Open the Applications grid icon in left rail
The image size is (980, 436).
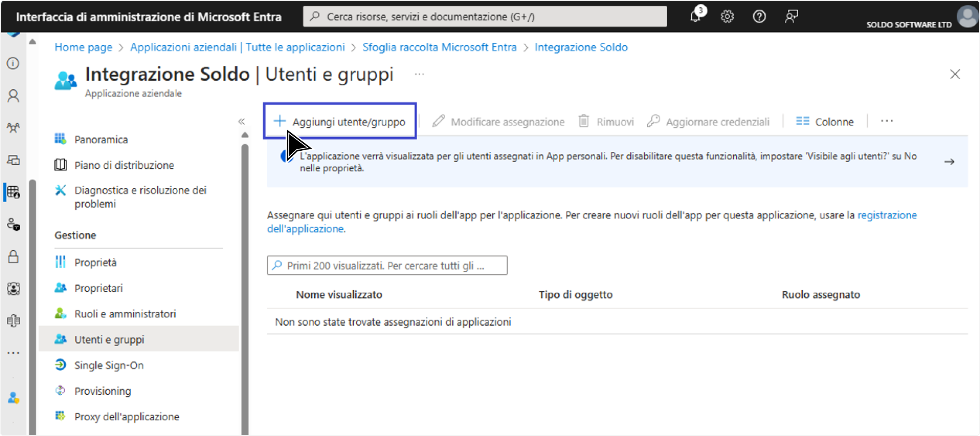(13, 192)
